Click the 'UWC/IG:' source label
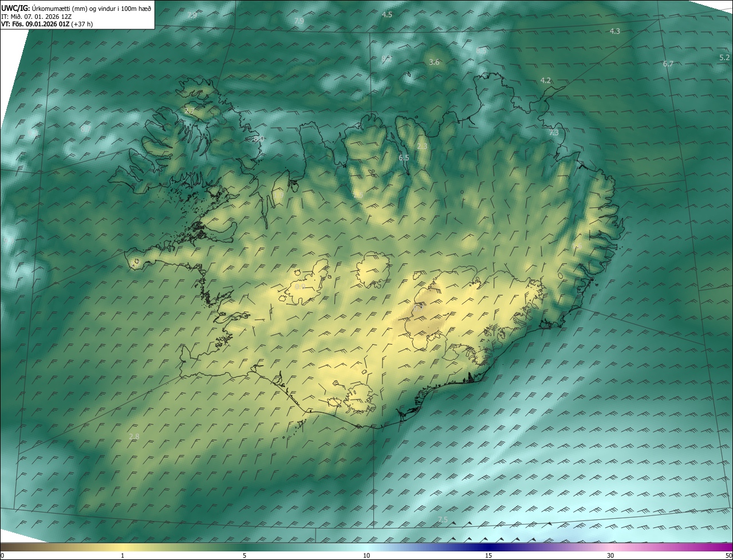Screen dimensions: 733x560 click(x=15, y=8)
